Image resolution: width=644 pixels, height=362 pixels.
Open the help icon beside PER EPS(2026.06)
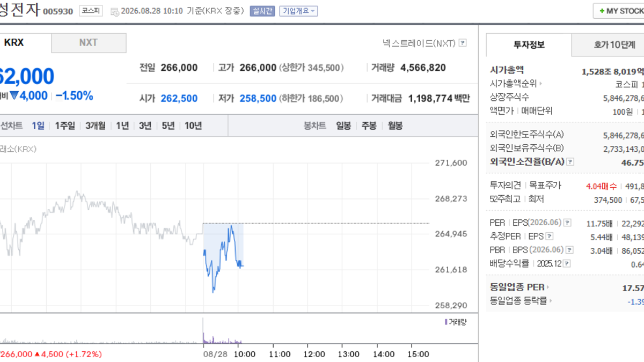coord(567,223)
